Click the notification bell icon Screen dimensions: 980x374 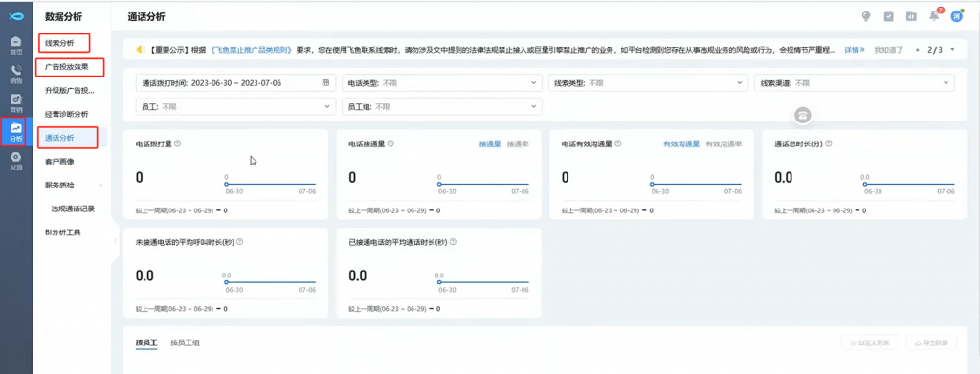934,16
